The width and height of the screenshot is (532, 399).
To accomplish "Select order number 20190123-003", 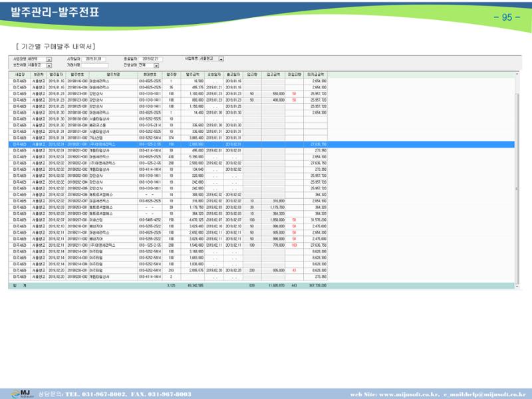I will [77, 100].
